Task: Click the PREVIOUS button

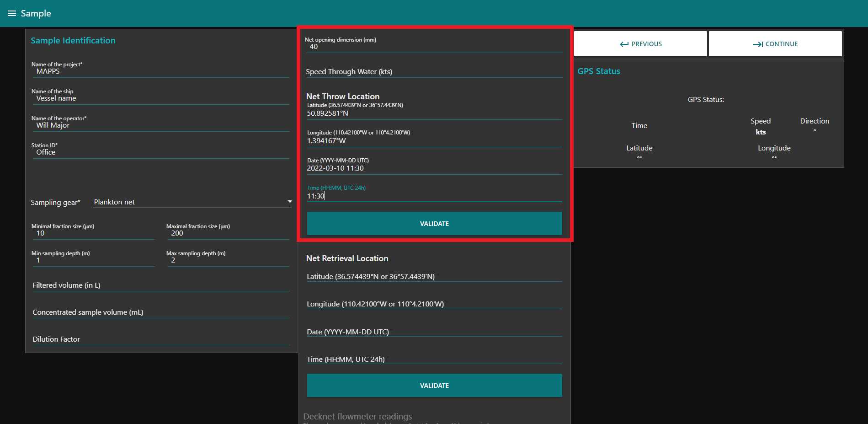Action: click(640, 44)
